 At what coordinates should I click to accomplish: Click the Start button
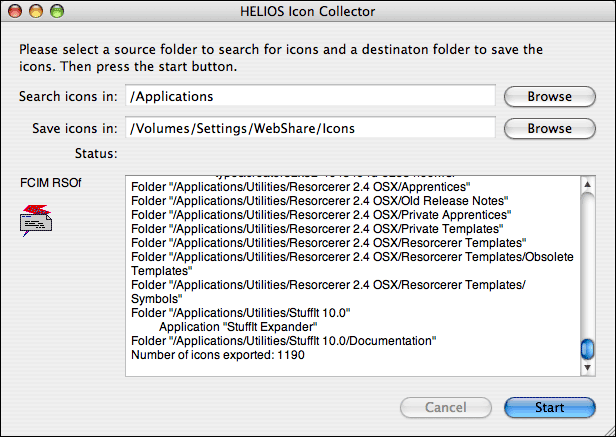point(550,407)
